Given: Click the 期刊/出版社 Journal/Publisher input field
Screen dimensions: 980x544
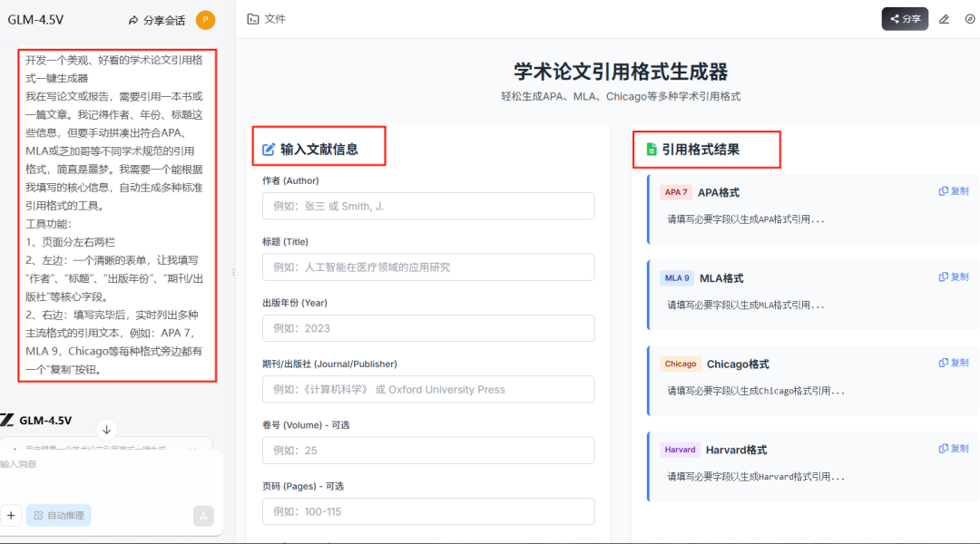Looking at the screenshot, I should pos(428,390).
